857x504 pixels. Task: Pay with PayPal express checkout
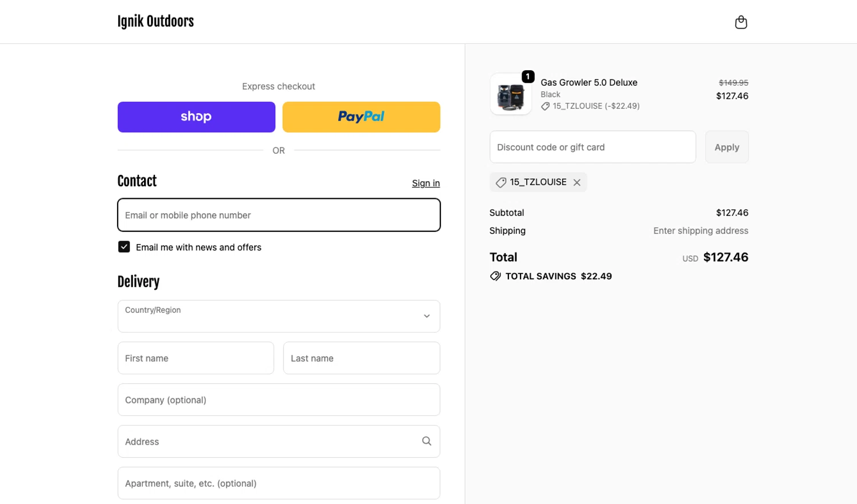pos(361,117)
